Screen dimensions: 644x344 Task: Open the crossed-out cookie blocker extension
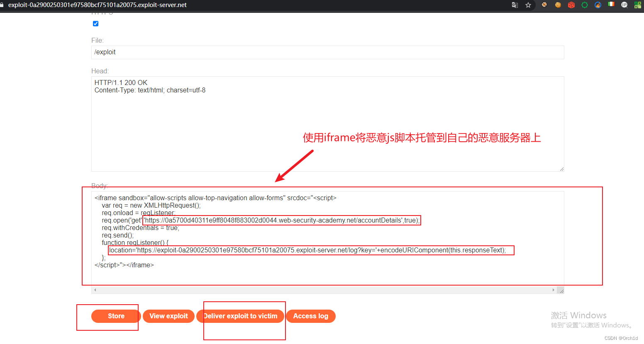[x=544, y=5]
